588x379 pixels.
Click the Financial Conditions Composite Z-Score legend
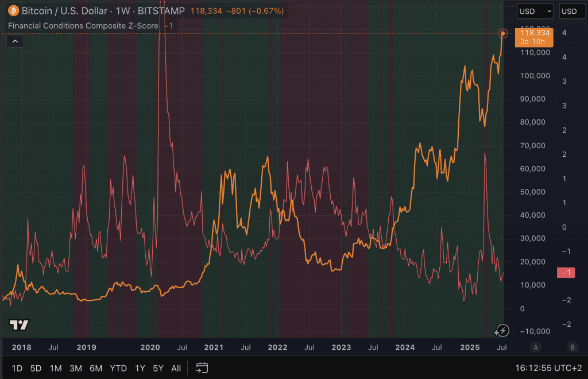[83, 26]
